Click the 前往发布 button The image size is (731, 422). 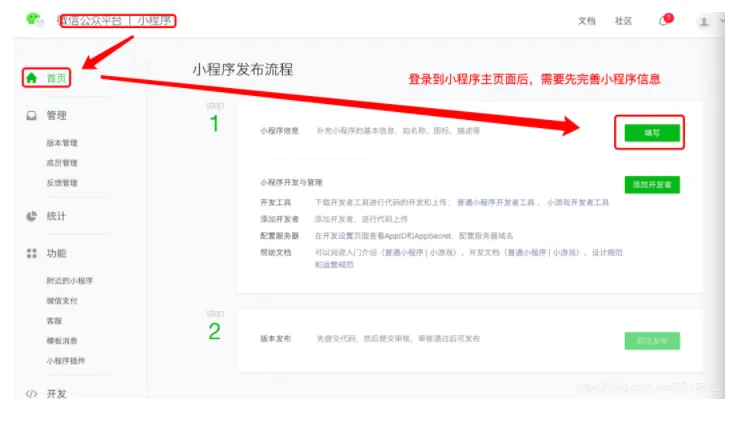click(652, 341)
